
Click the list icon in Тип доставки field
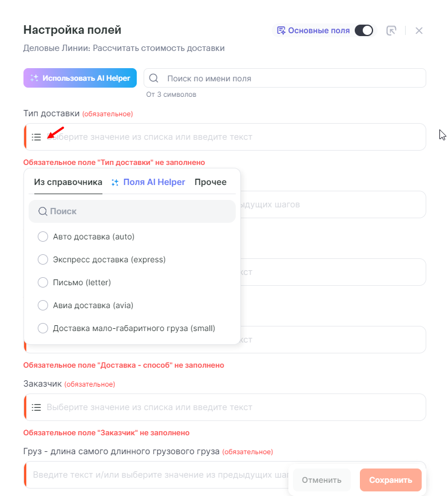pyautogui.click(x=37, y=137)
